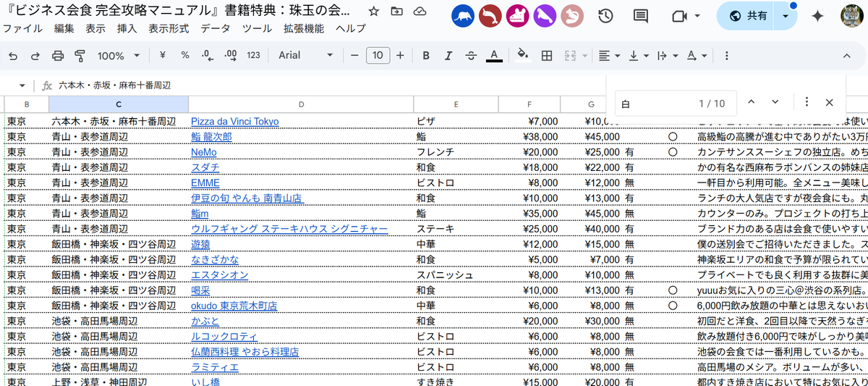Choose cell fill color
Image resolution: width=868 pixels, height=386 pixels.
(x=524, y=56)
